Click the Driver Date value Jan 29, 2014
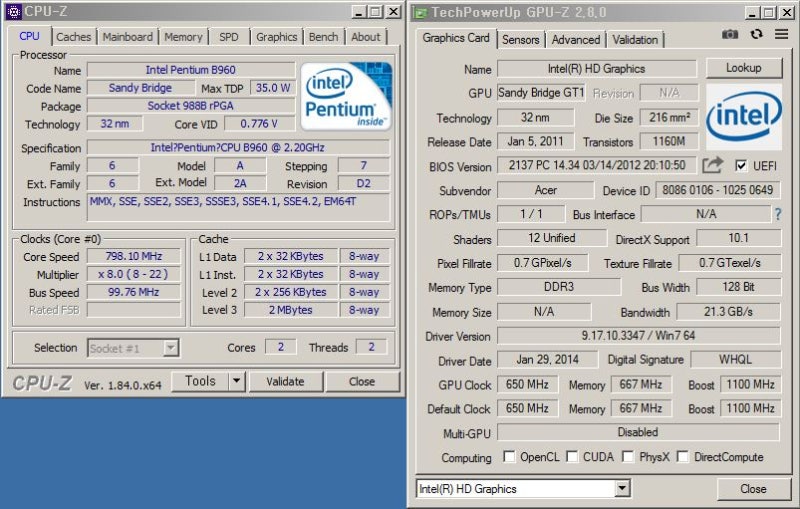This screenshot has width=800, height=509. 547,360
